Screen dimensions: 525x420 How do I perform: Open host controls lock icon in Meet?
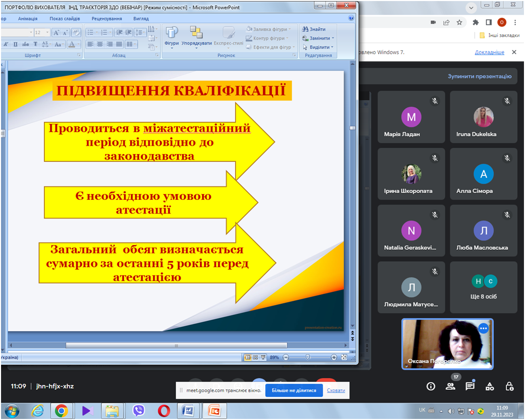pos(509,387)
